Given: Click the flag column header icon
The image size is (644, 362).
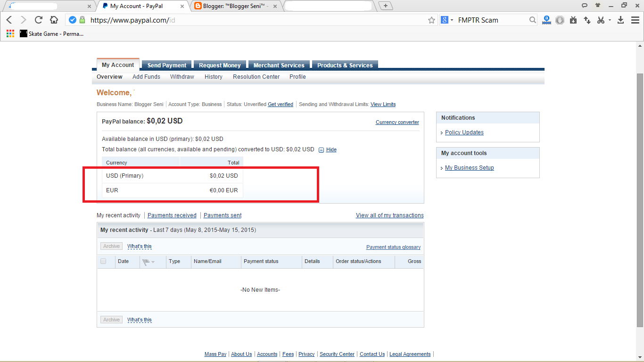Looking at the screenshot, I should (146, 262).
